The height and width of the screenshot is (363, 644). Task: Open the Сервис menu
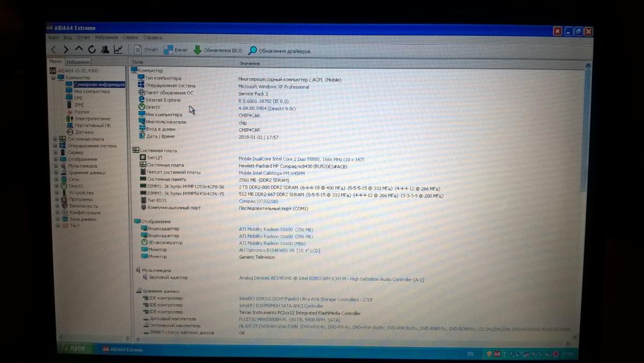pyautogui.click(x=131, y=38)
